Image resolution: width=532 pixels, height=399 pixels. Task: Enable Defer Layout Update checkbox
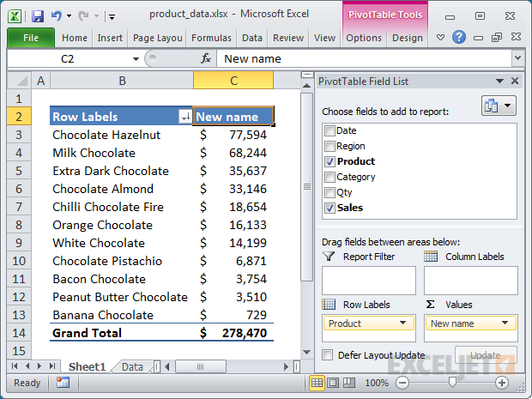(328, 354)
